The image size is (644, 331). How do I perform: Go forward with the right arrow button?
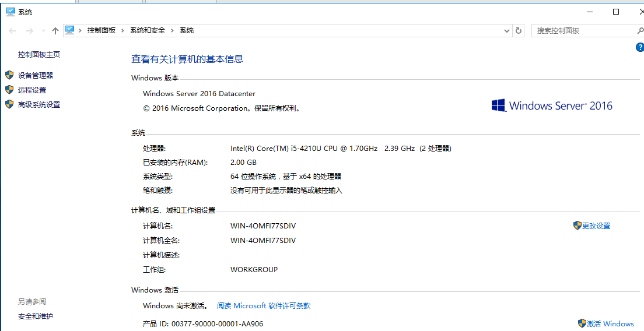(29, 31)
